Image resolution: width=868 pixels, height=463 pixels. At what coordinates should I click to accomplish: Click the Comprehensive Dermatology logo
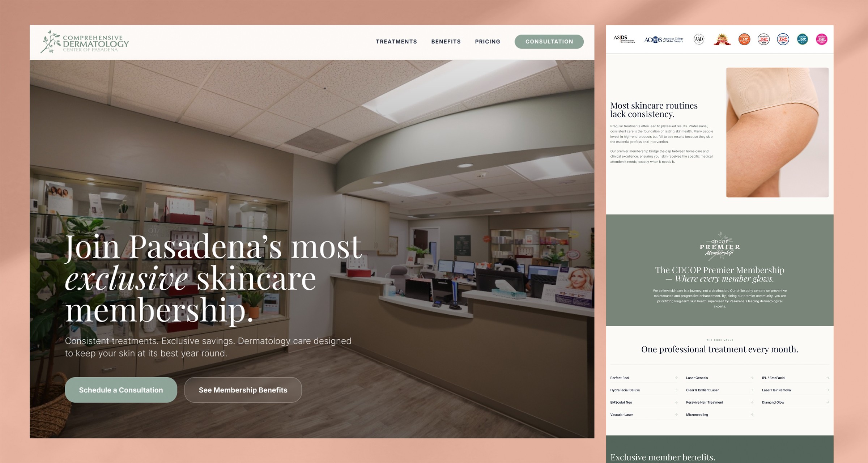coord(84,42)
